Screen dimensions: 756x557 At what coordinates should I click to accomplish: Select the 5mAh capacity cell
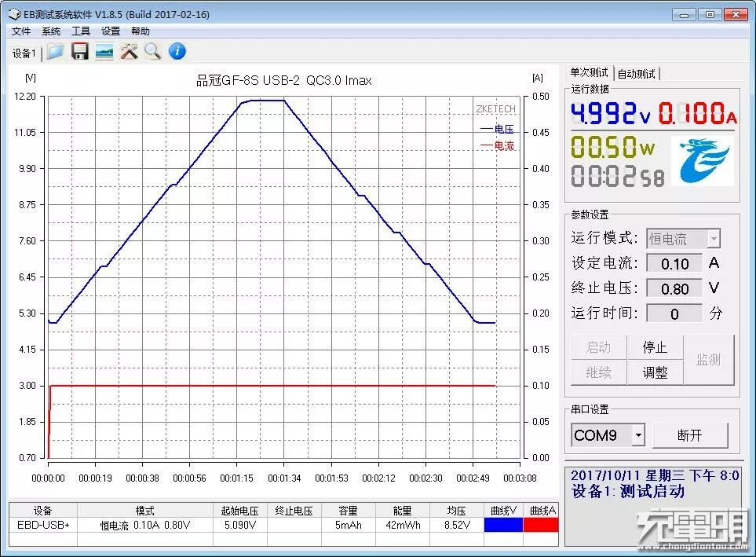coord(348,525)
